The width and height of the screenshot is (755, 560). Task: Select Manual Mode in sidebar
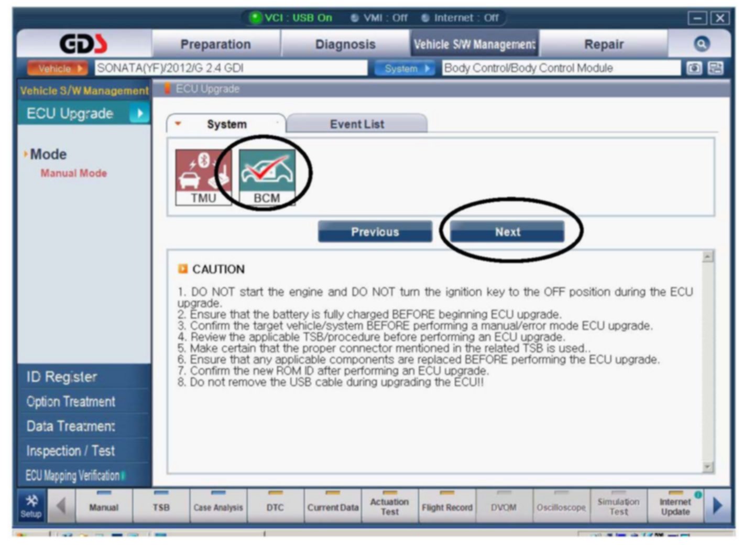74,173
